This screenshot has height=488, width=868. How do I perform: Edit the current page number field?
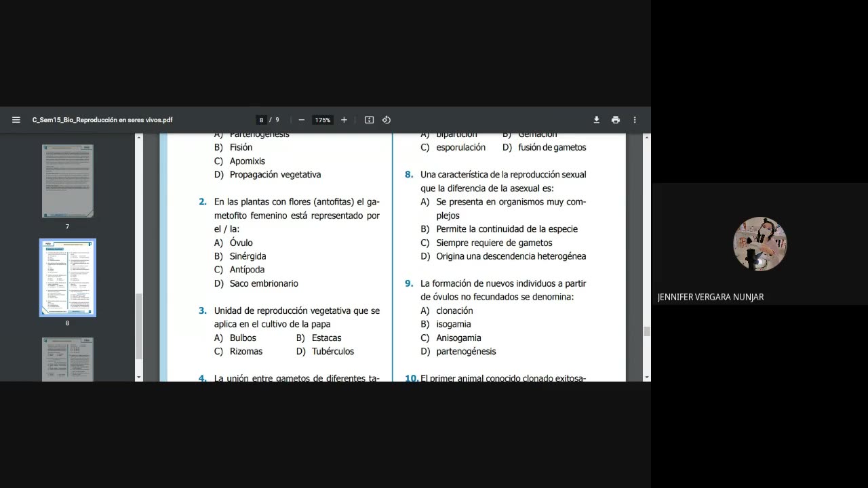[261, 120]
